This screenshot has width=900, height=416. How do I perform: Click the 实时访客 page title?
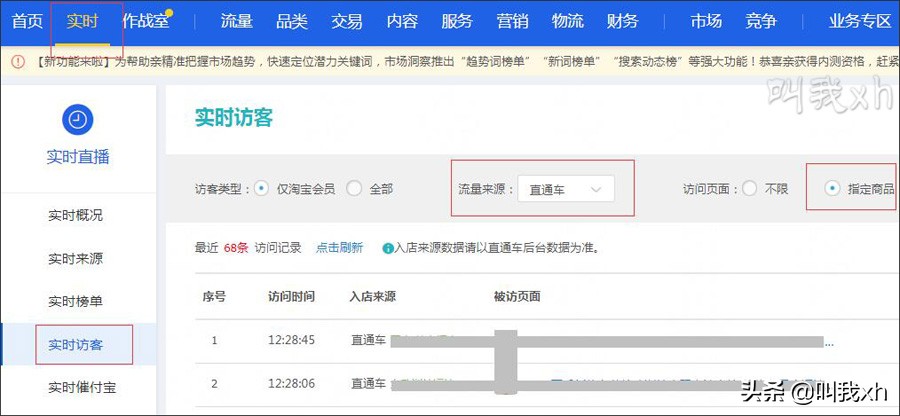(x=234, y=118)
